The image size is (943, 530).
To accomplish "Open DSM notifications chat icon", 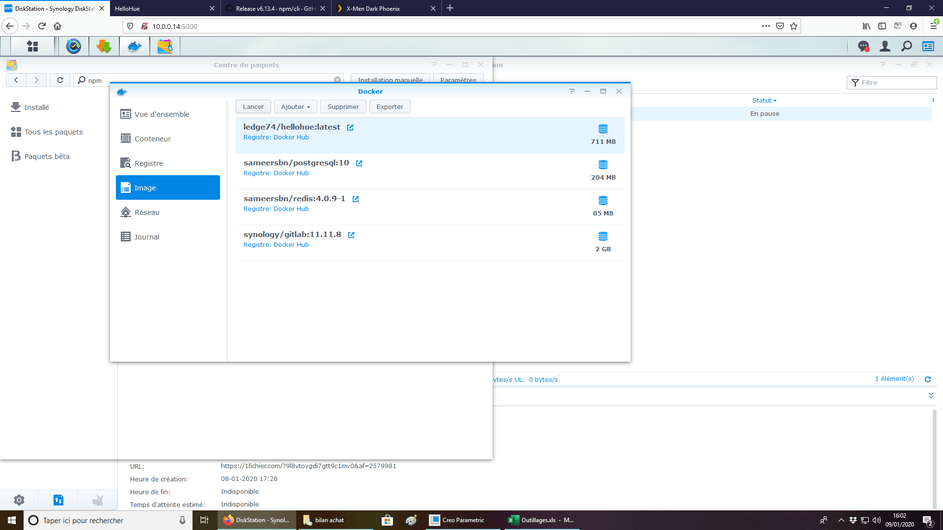I will [x=864, y=46].
